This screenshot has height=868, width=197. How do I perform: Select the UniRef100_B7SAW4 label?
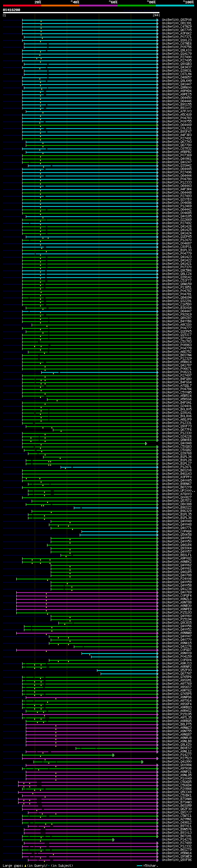177,799
